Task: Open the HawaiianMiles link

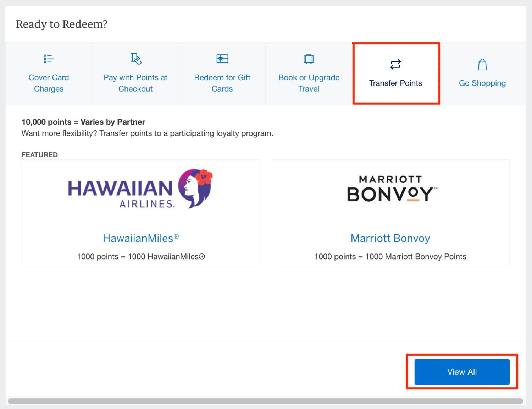Action: (x=140, y=238)
